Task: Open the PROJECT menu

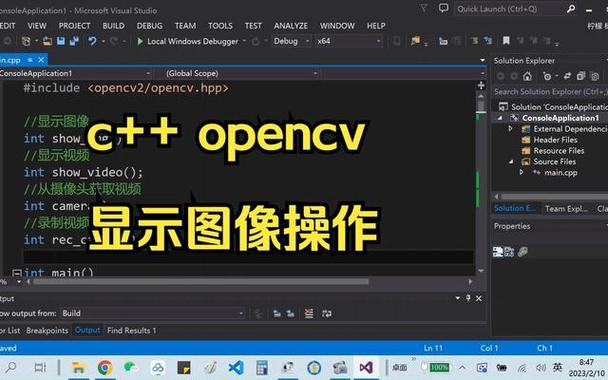Action: pos(74,26)
